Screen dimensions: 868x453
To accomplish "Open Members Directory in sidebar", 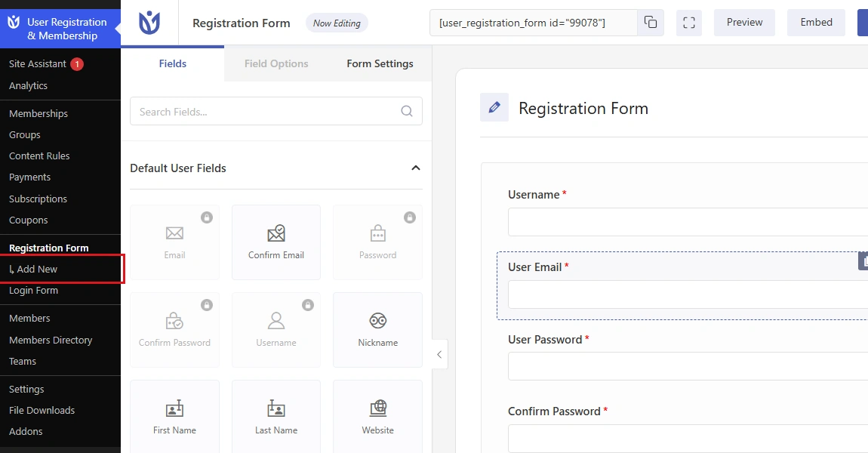I will tap(51, 340).
